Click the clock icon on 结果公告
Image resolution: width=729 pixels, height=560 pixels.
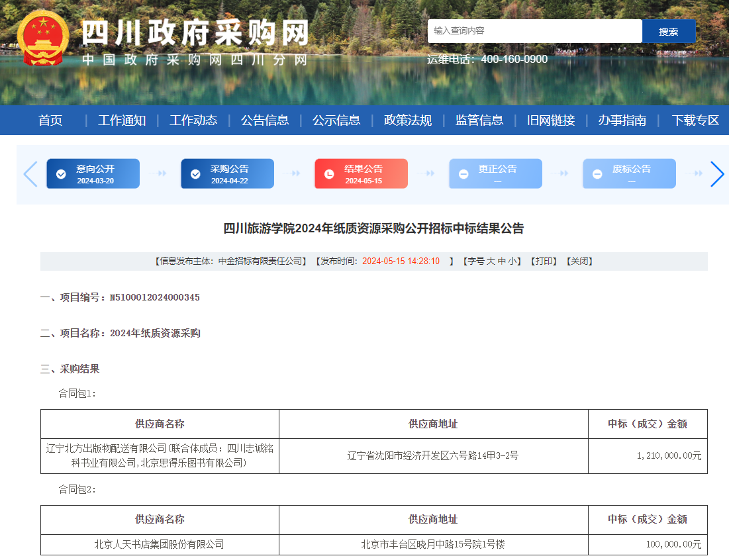click(329, 174)
